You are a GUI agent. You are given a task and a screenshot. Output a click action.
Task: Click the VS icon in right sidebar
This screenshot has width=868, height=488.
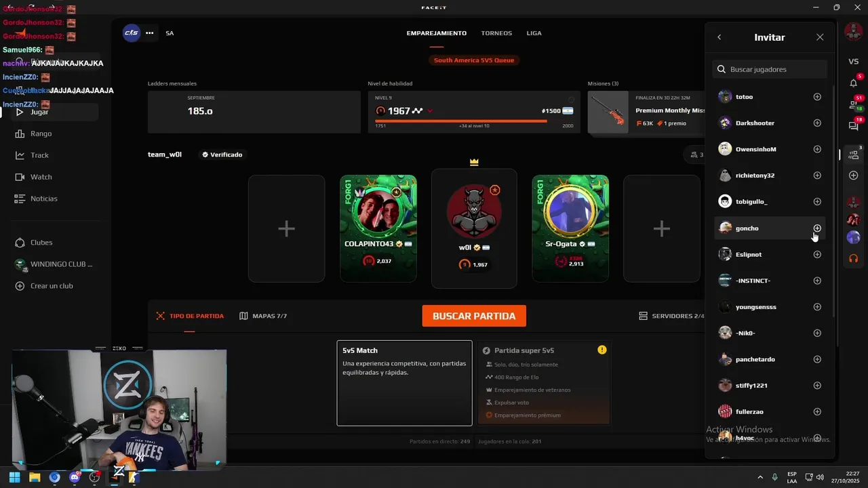(854, 62)
